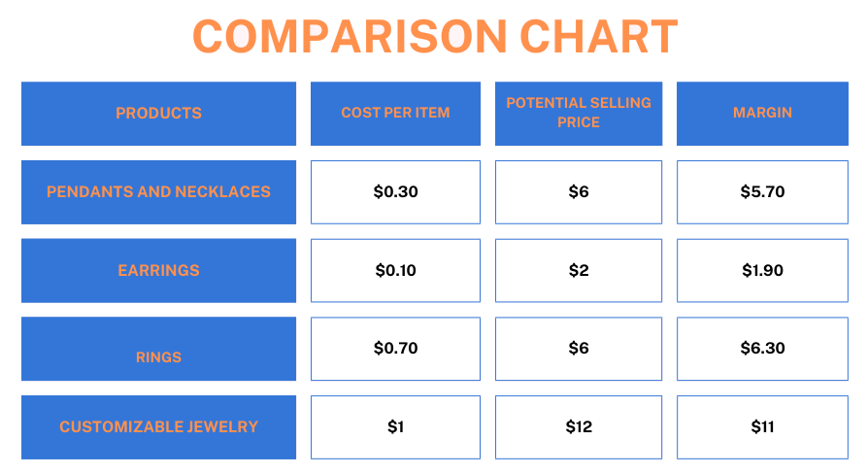Click the $0.30 cost cell

[x=395, y=192]
